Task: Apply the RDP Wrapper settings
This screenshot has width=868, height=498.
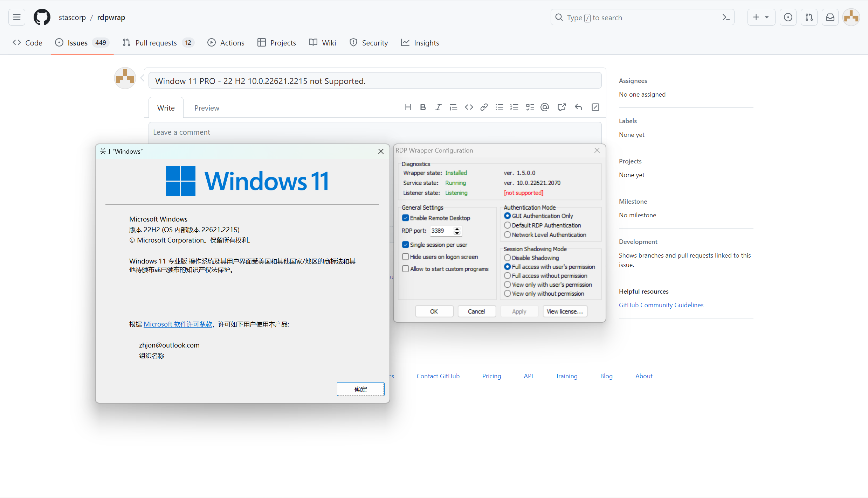Action: (519, 311)
